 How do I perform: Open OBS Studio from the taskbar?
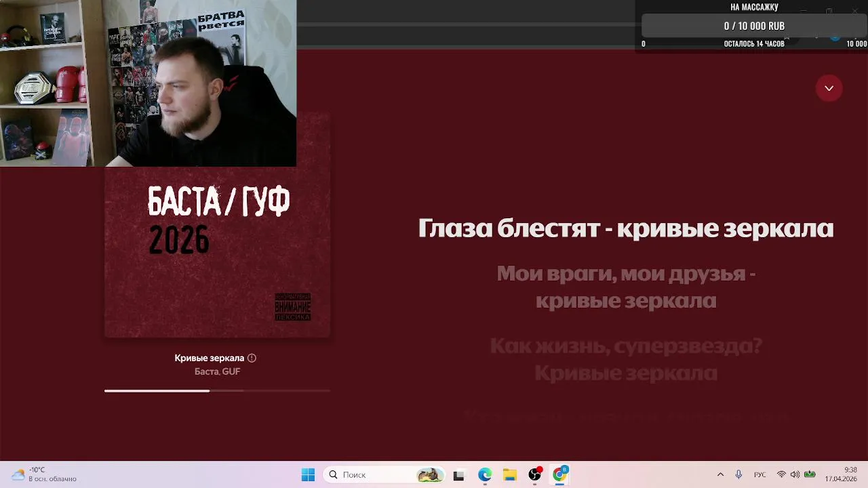535,474
